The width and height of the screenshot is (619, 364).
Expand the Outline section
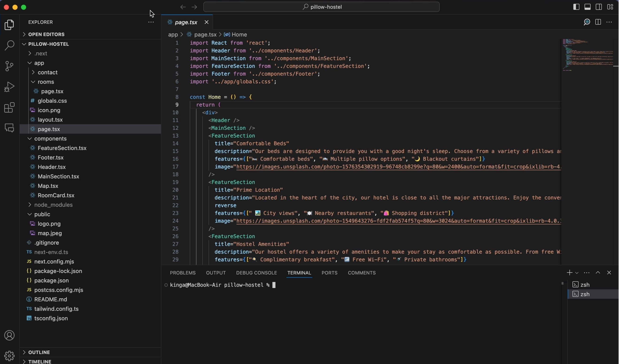tap(90, 352)
